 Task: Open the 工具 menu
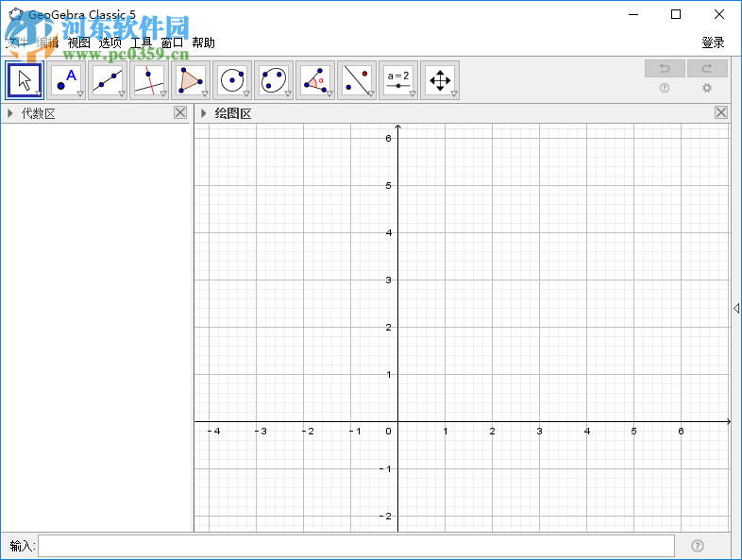141,42
